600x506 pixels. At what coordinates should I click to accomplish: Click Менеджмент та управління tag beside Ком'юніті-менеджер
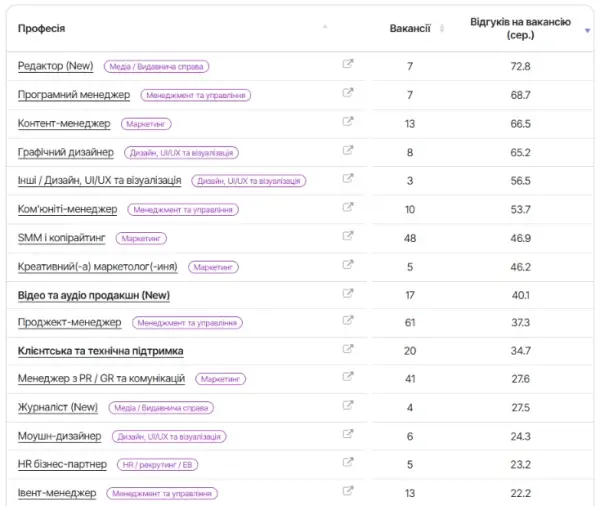click(183, 210)
